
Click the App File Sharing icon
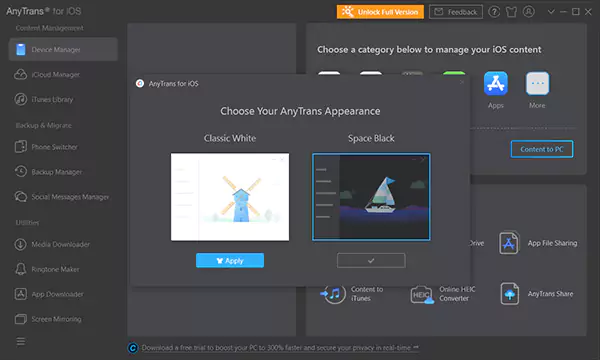tap(509, 243)
